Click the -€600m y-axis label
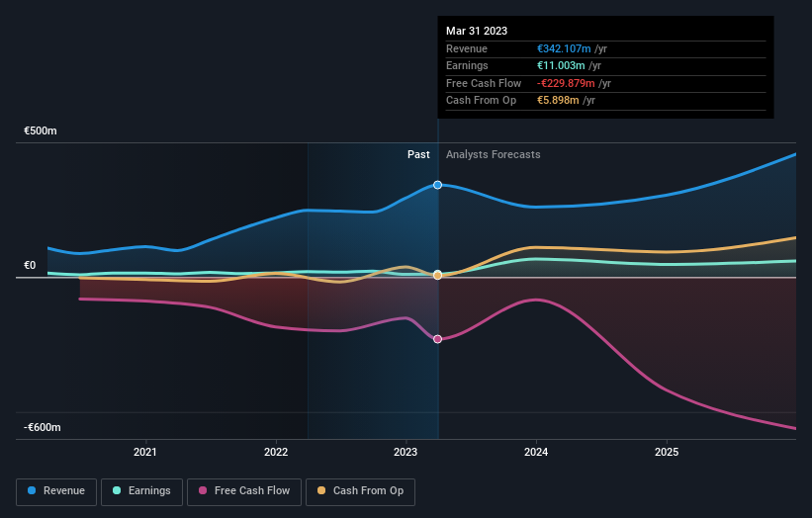Screen dimensions: 812x518 [x=42, y=427]
